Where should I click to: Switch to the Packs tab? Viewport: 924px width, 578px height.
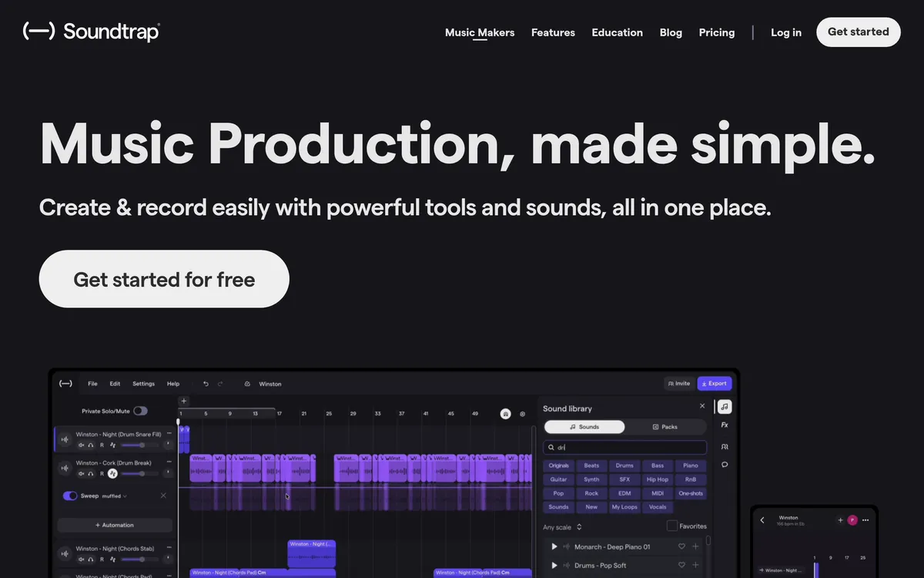tap(665, 427)
